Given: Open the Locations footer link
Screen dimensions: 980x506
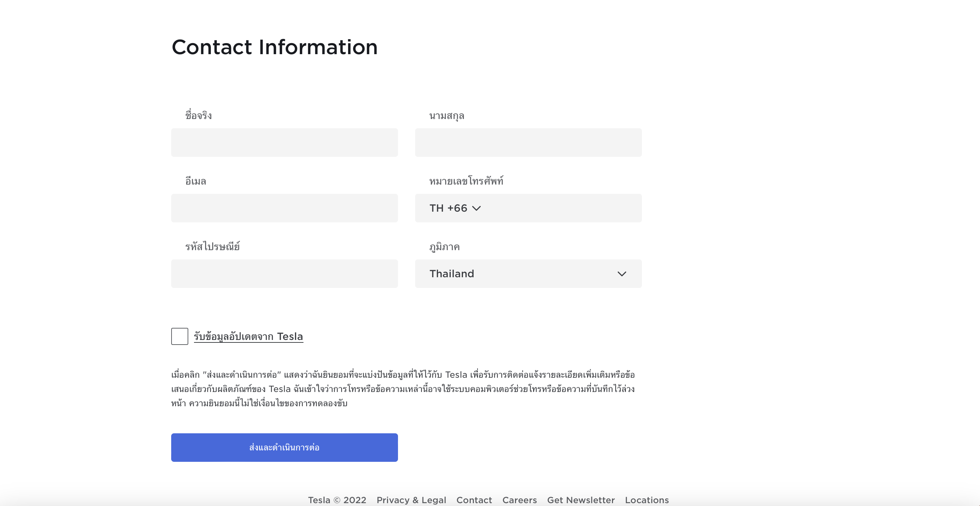Looking at the screenshot, I should (647, 500).
